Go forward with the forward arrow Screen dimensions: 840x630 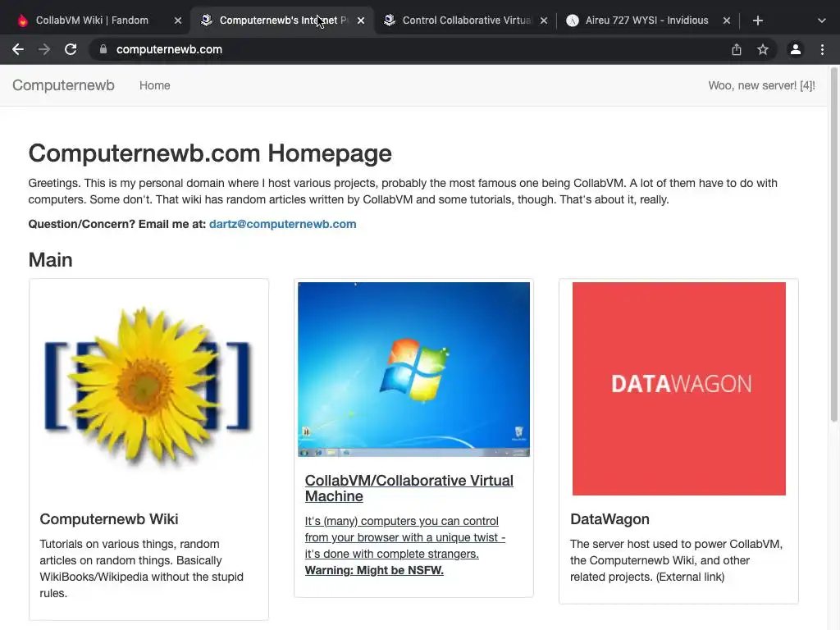(44, 49)
